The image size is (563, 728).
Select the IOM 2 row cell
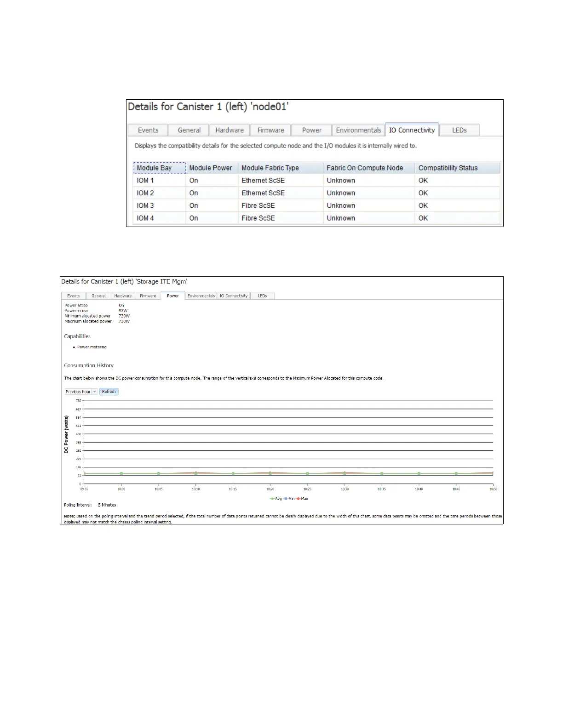(160, 193)
